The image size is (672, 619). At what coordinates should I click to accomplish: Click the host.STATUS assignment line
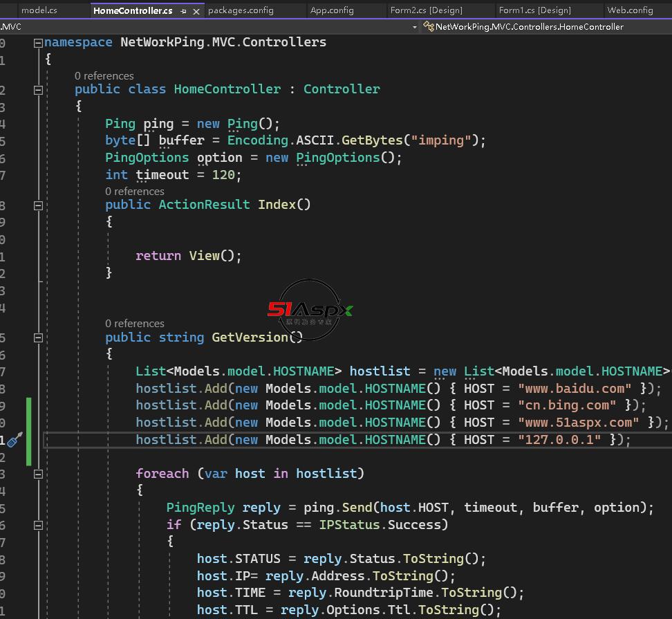click(341, 559)
